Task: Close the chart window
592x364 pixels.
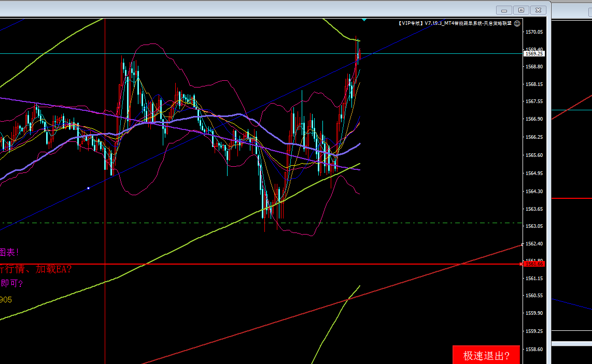Action: (539, 10)
